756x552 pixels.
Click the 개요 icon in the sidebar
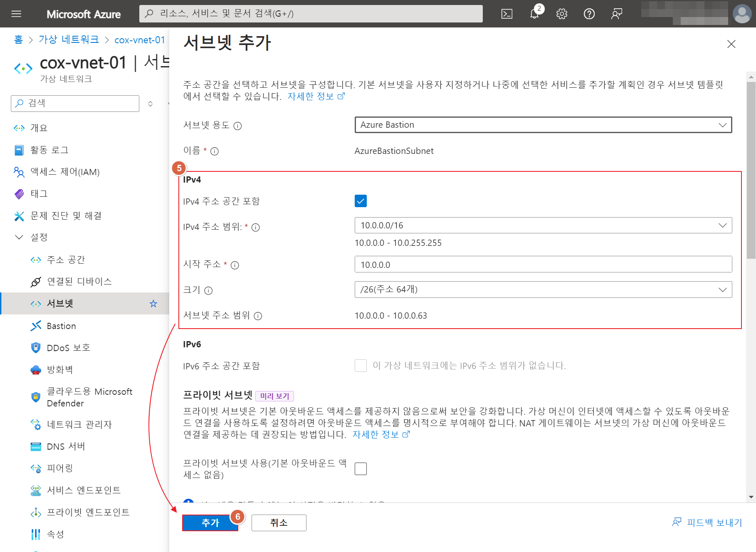click(19, 128)
